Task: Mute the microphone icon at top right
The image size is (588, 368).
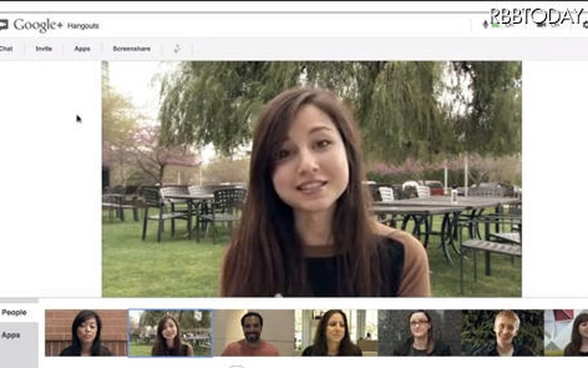Action: [485, 25]
